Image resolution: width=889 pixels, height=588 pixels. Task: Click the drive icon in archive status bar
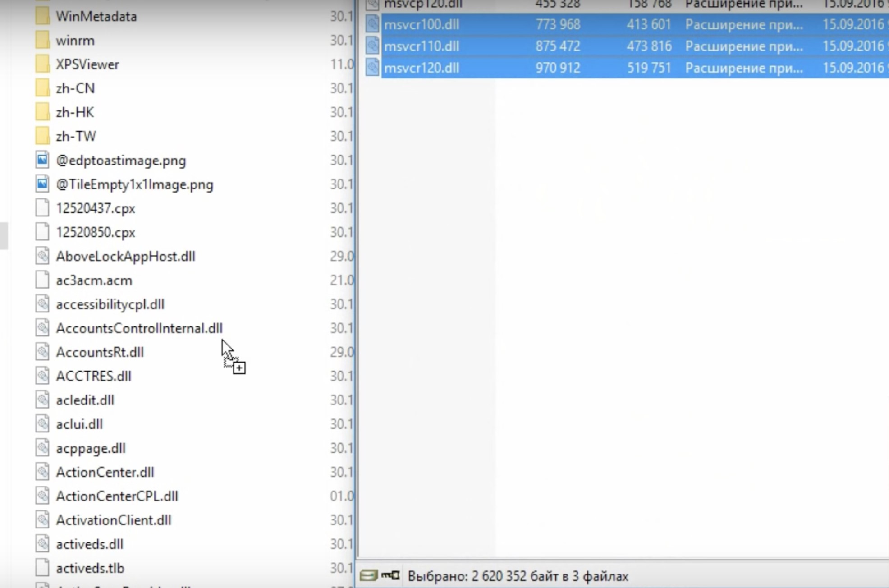368,576
